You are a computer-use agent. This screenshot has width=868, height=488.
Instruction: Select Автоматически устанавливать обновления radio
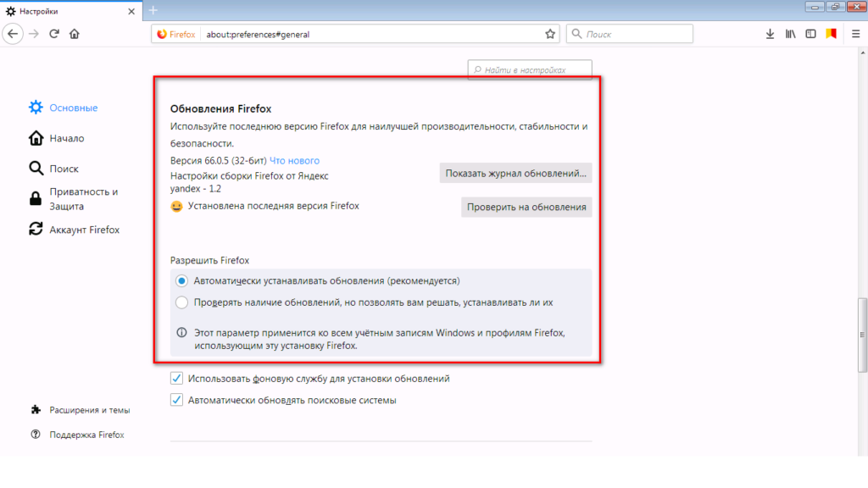181,280
